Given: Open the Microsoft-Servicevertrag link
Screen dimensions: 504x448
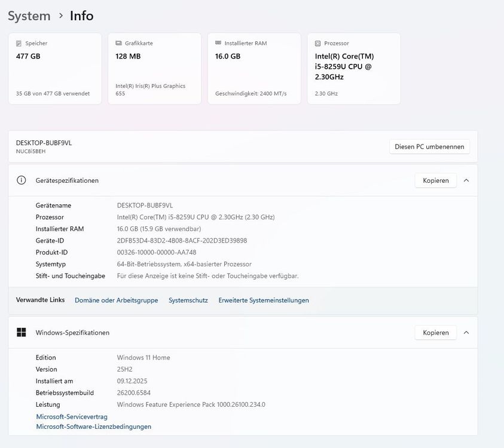Looking at the screenshot, I should click(x=72, y=416).
